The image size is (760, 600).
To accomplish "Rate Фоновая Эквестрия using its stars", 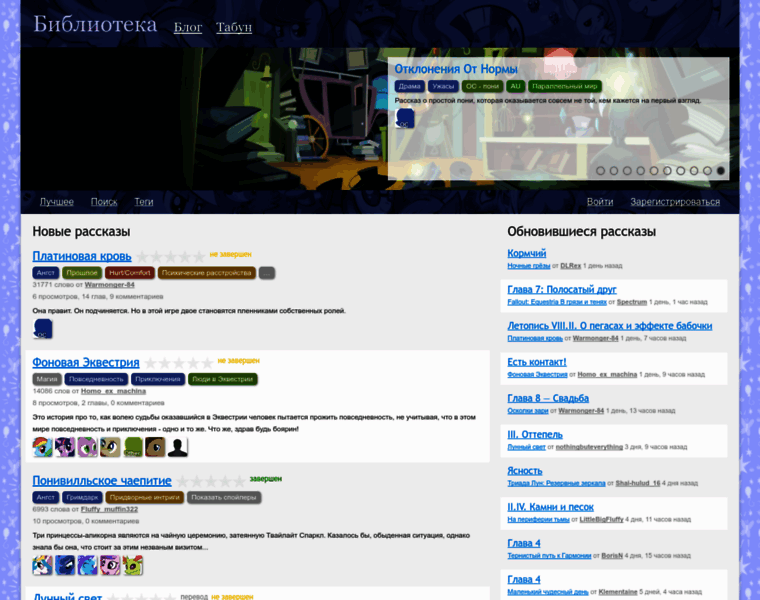I will 179,363.
